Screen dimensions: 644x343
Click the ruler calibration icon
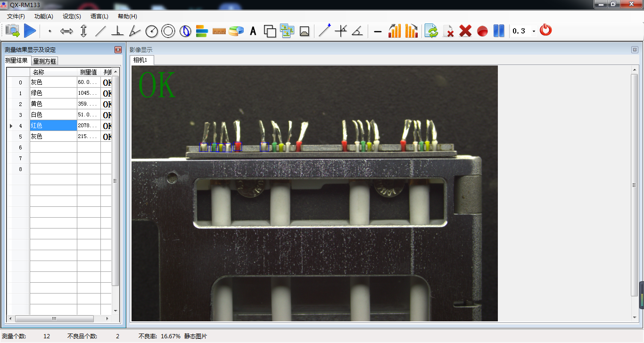pyautogui.click(x=219, y=32)
